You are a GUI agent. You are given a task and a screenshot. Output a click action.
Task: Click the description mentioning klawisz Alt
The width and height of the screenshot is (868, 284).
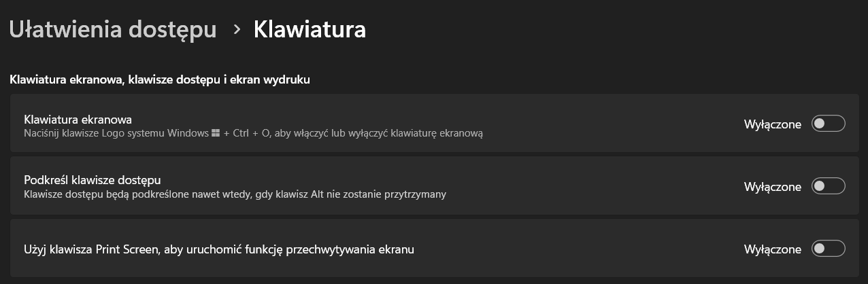pyautogui.click(x=235, y=194)
